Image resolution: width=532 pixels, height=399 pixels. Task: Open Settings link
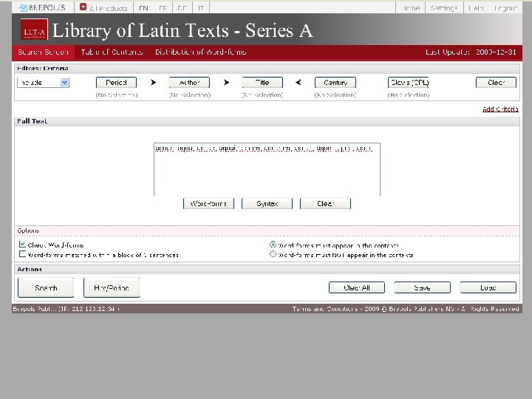click(x=444, y=8)
